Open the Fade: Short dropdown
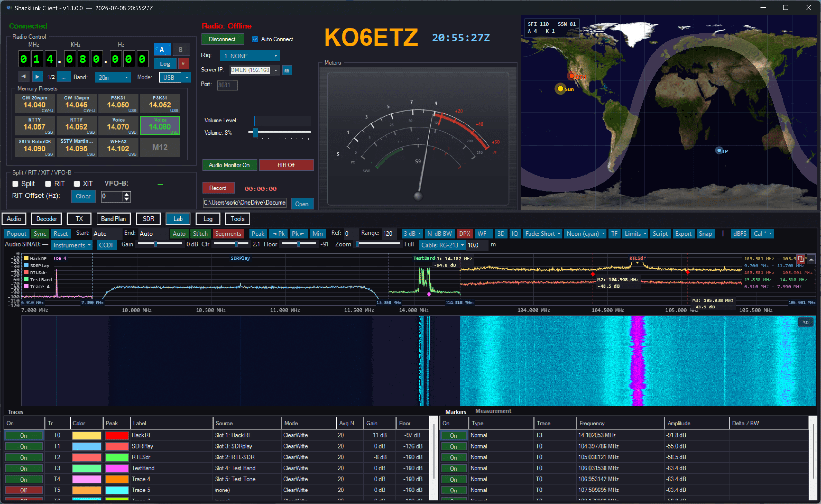The height and width of the screenshot is (504, 821). click(x=542, y=234)
